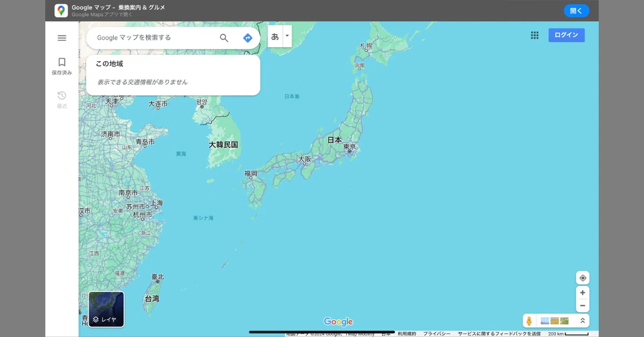Image resolution: width=644 pixels, height=337 pixels.
Task: Click the ログイン login button
Action: pyautogui.click(x=566, y=35)
